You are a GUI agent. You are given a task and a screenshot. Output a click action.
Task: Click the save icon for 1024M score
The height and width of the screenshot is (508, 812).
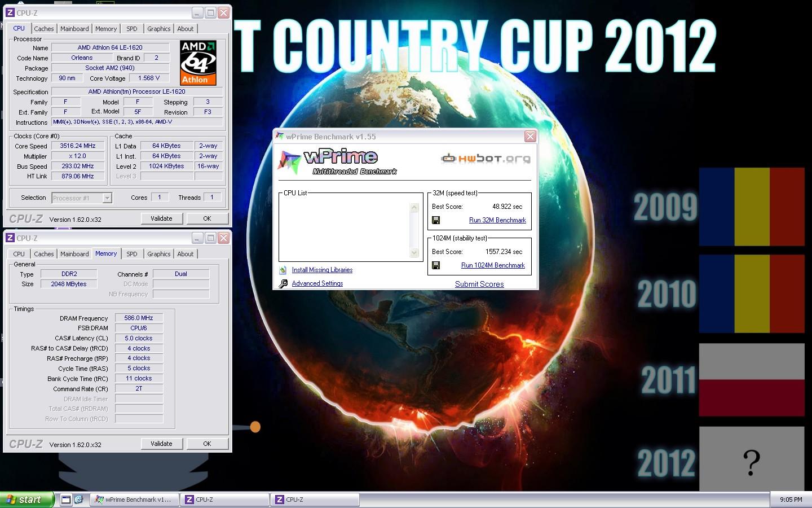click(x=436, y=265)
